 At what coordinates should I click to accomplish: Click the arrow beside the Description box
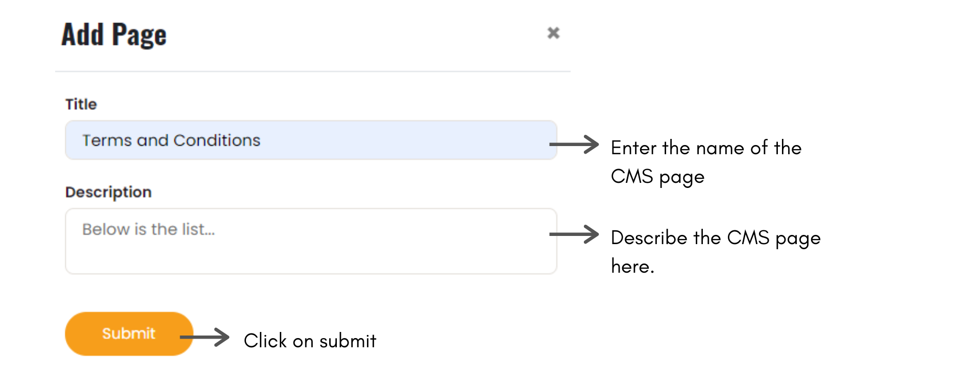(x=574, y=234)
